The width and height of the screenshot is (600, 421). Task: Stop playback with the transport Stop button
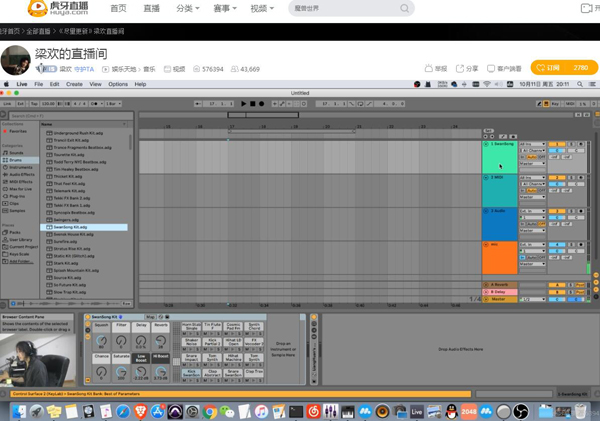coord(253,104)
